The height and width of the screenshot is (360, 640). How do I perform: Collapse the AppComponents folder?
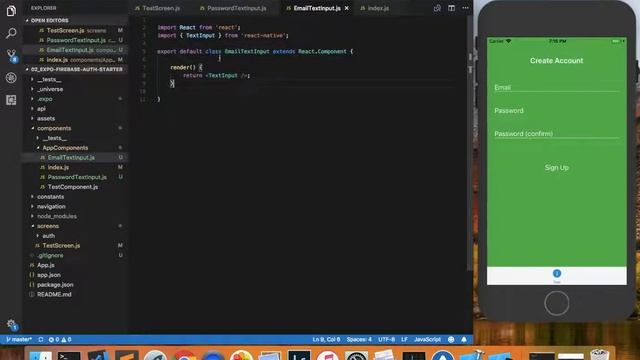65,148
